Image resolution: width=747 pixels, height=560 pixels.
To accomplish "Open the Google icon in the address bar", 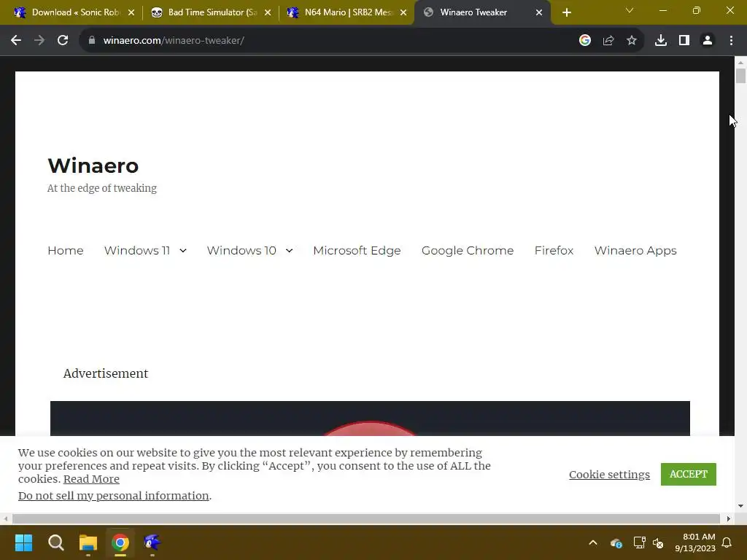I will pos(585,41).
